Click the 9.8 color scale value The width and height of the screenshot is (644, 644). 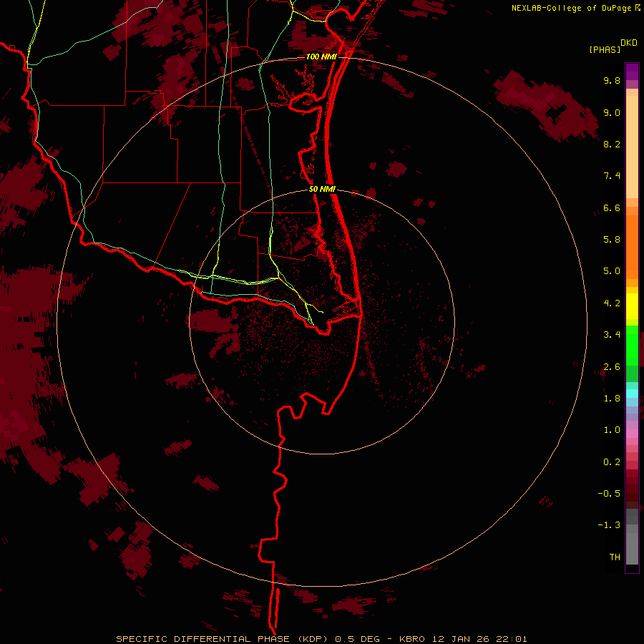[x=612, y=80]
